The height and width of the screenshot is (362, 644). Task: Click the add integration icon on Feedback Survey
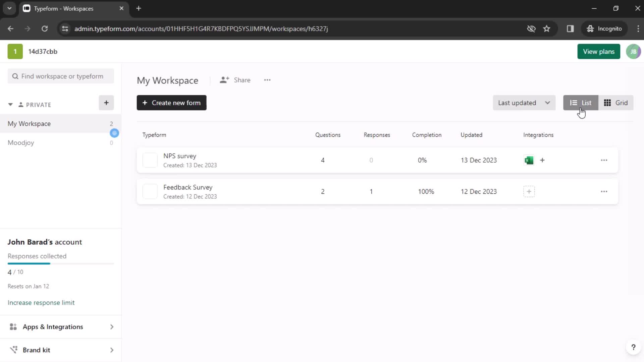[x=529, y=191]
